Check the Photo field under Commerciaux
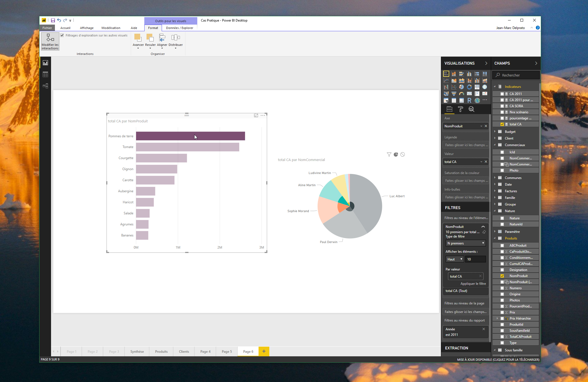 pos(502,170)
